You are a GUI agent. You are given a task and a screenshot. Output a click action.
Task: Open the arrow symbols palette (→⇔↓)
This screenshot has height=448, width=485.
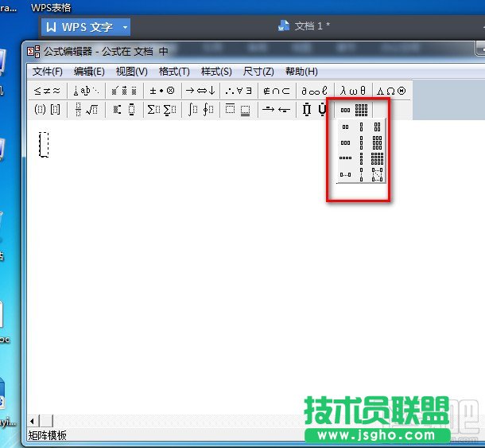point(200,91)
